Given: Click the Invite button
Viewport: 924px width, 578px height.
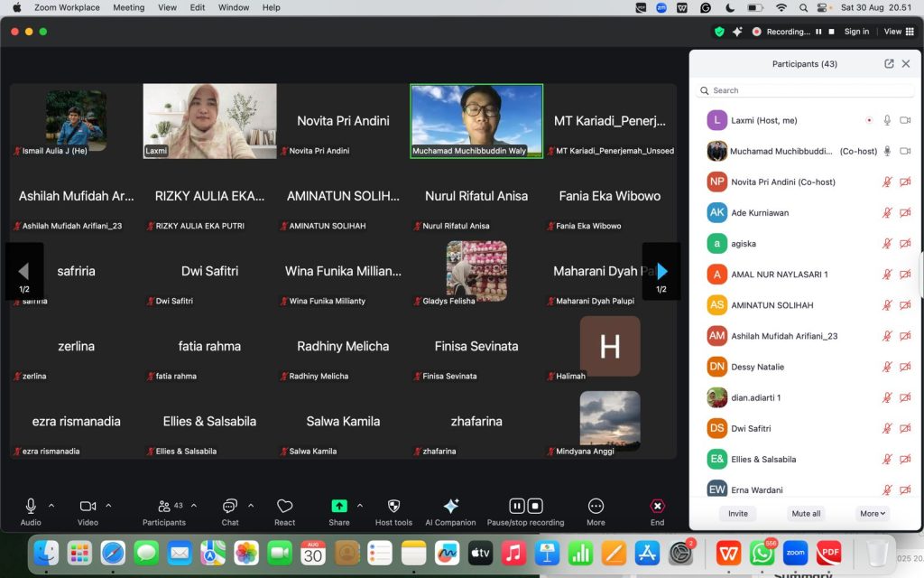Looking at the screenshot, I should 738,513.
